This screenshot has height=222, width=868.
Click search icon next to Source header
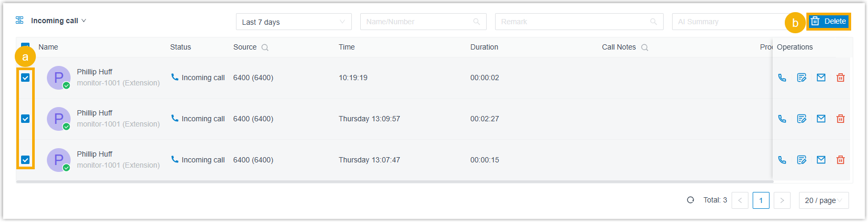point(265,47)
